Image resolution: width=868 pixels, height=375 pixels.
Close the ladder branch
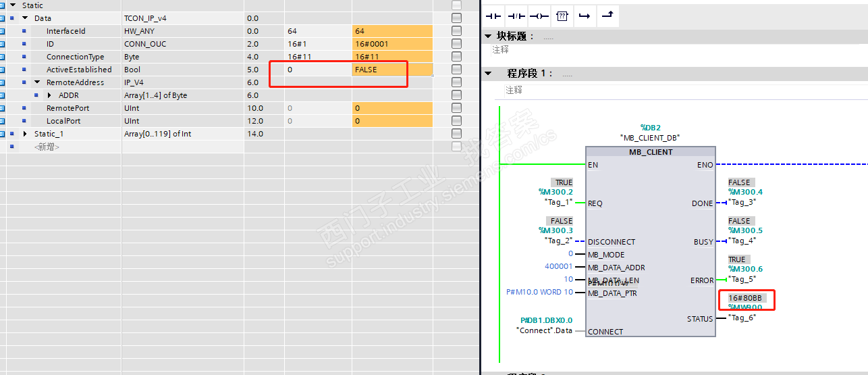point(607,16)
